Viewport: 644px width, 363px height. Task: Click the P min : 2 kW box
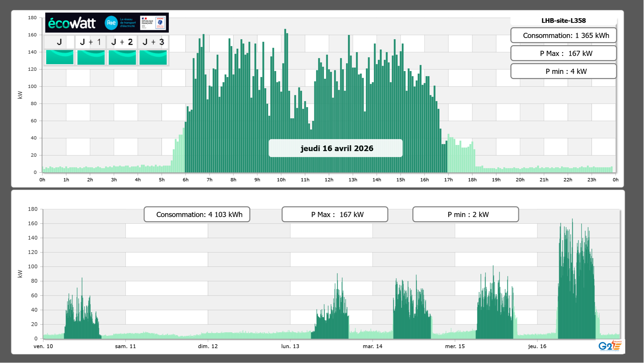click(x=465, y=214)
